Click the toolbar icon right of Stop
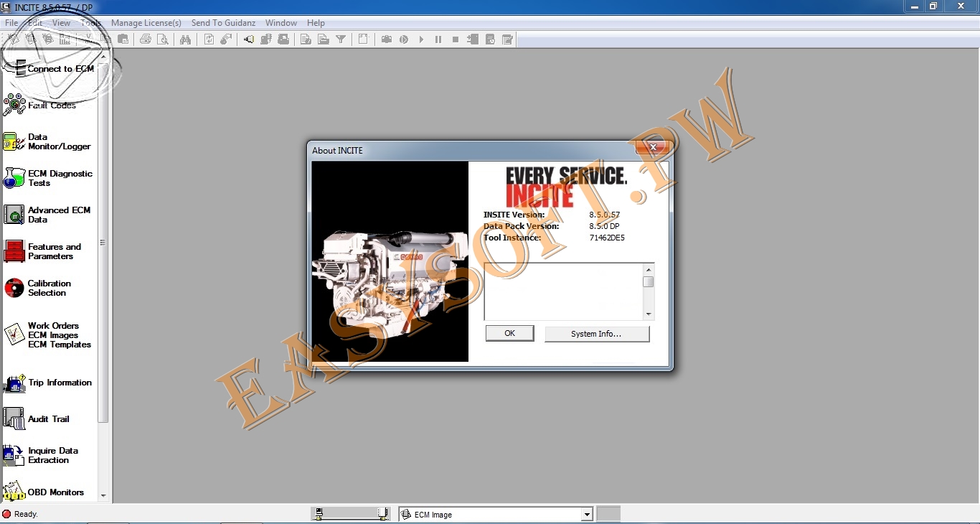The width and height of the screenshot is (980, 524). pos(473,39)
